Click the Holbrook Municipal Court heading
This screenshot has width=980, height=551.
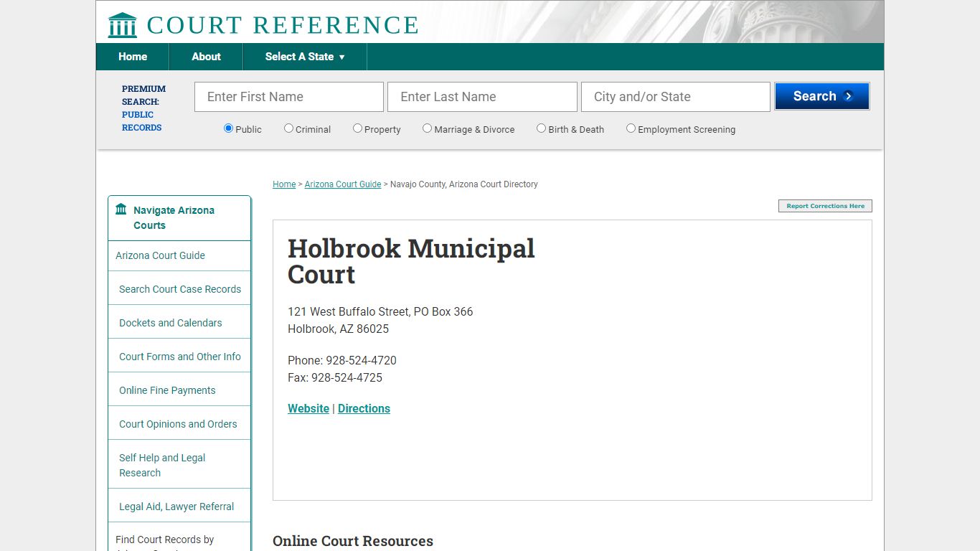(411, 261)
